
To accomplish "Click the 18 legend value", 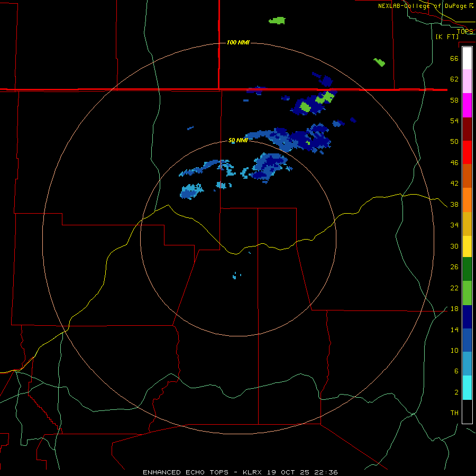I will [454, 309].
